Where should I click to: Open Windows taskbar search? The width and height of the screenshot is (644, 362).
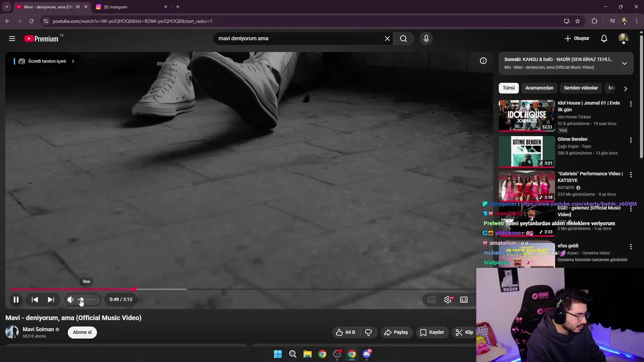click(x=293, y=354)
